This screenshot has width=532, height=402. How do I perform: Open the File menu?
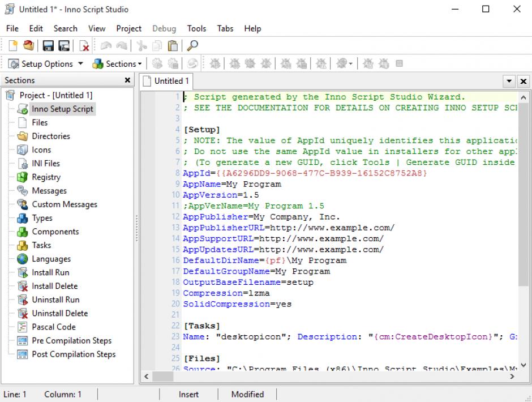point(12,28)
